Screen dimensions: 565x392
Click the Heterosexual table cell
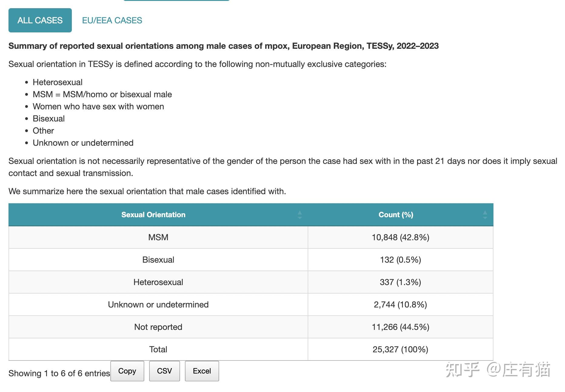click(158, 282)
